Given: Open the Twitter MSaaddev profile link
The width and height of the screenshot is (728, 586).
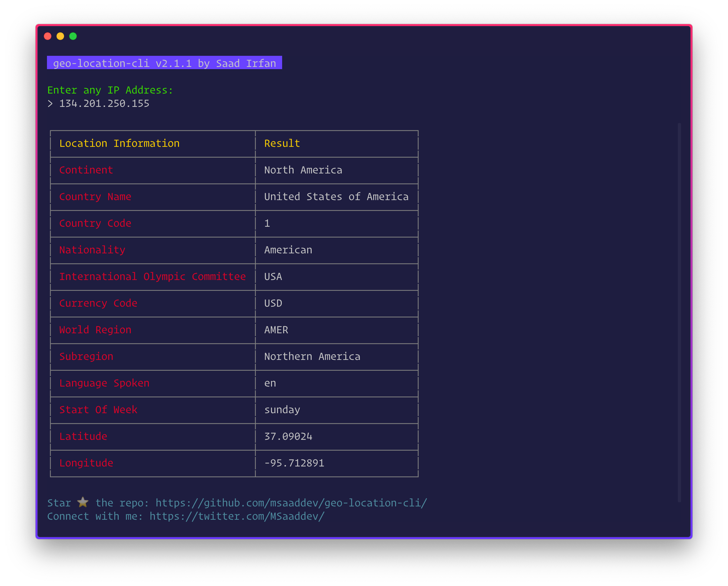Looking at the screenshot, I should click(237, 516).
